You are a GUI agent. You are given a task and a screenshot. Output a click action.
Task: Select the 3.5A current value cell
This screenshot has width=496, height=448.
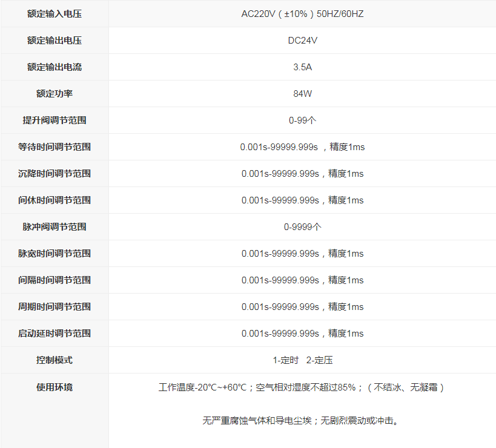302,67
